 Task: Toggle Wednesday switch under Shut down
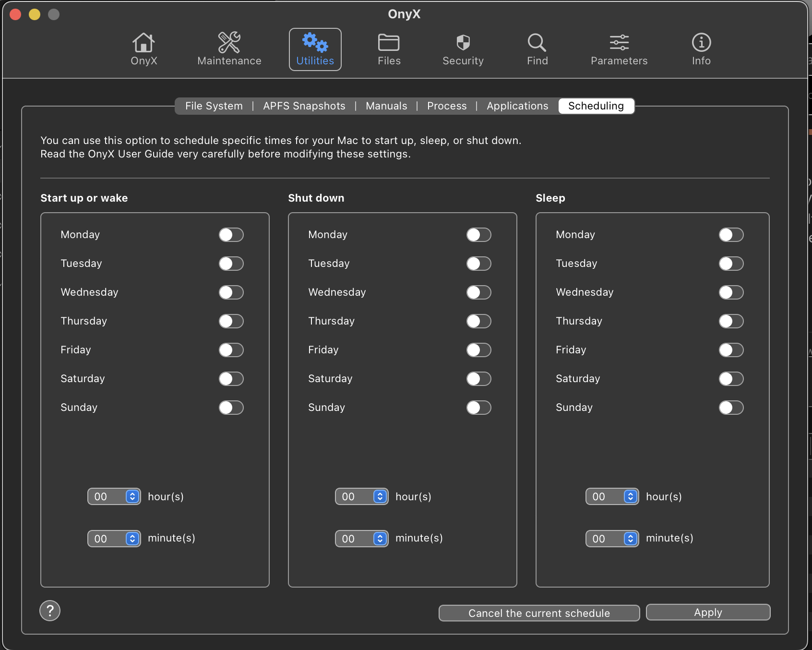pos(479,292)
